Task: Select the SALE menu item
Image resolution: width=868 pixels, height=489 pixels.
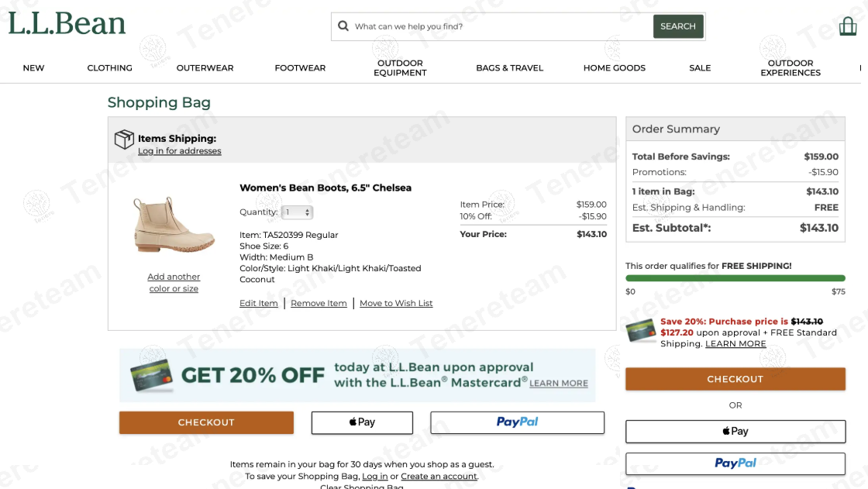Action: pyautogui.click(x=699, y=67)
